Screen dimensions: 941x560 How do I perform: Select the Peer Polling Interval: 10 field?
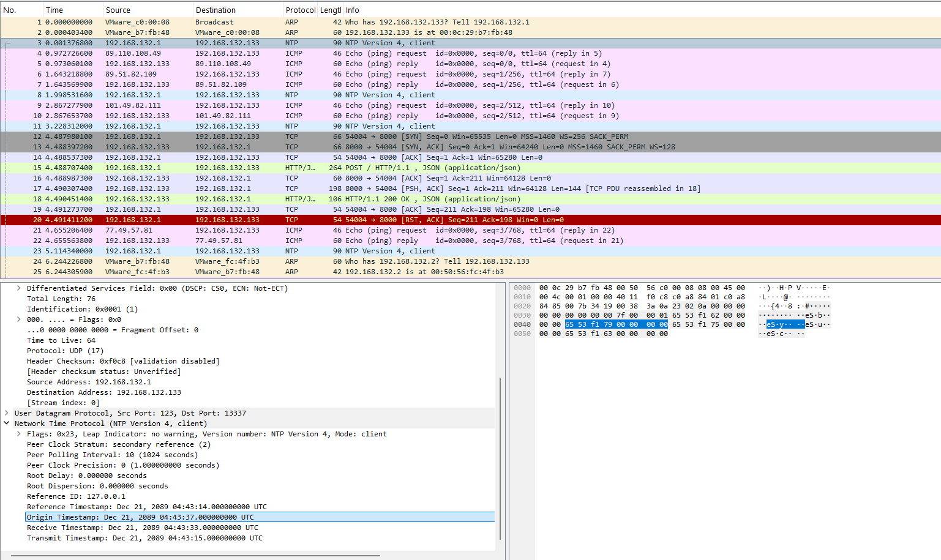[x=113, y=455]
